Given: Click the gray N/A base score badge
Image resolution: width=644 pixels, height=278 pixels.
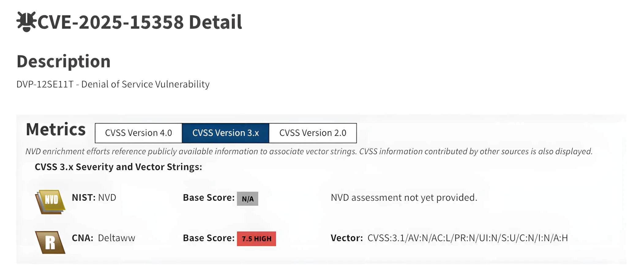Looking at the screenshot, I should tap(247, 199).
